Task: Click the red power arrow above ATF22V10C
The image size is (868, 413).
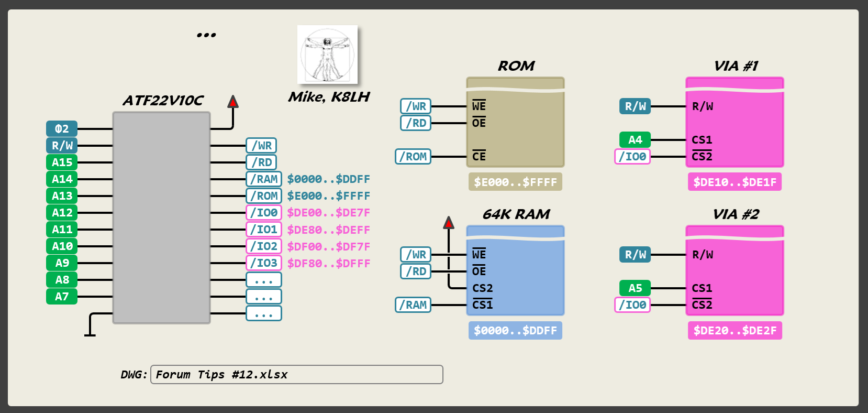Action: (233, 102)
